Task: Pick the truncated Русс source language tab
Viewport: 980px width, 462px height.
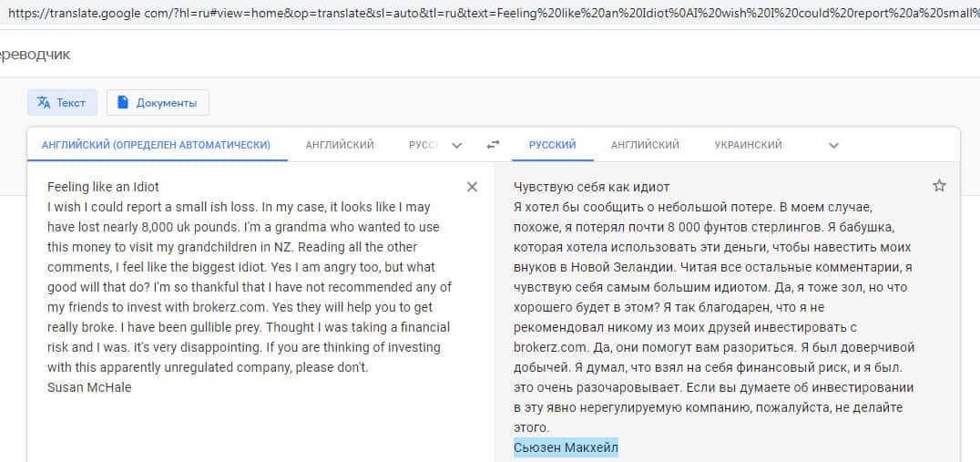Action: (x=423, y=145)
